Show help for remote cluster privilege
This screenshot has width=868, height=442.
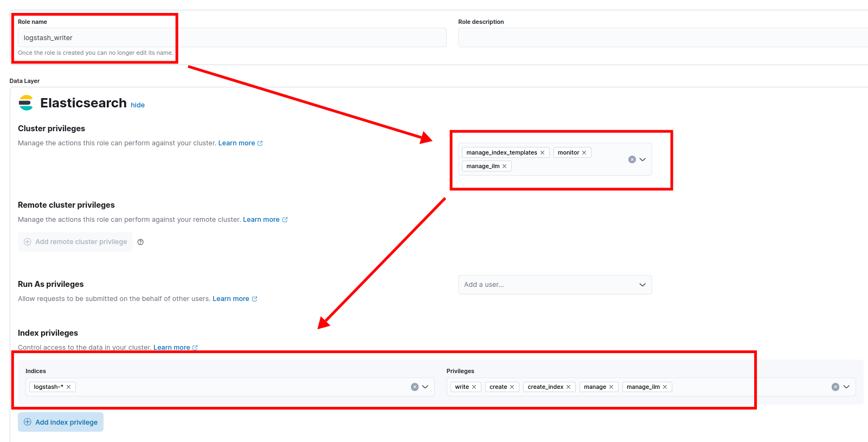140,242
